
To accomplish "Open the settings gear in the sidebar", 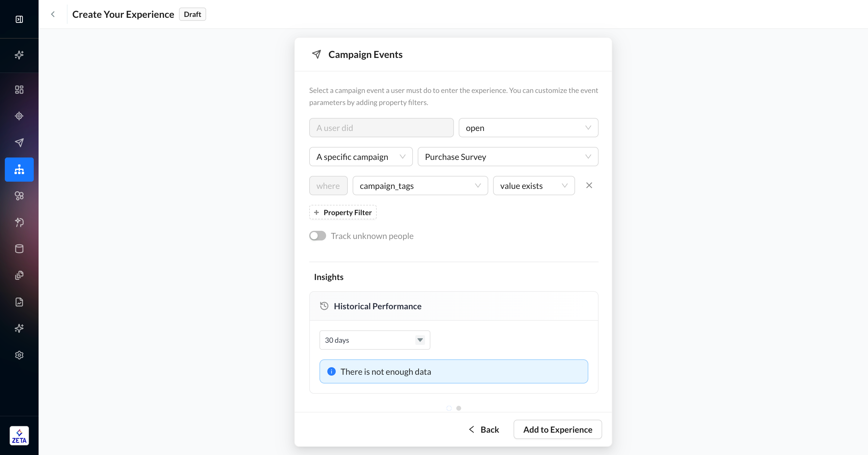I will coord(19,355).
